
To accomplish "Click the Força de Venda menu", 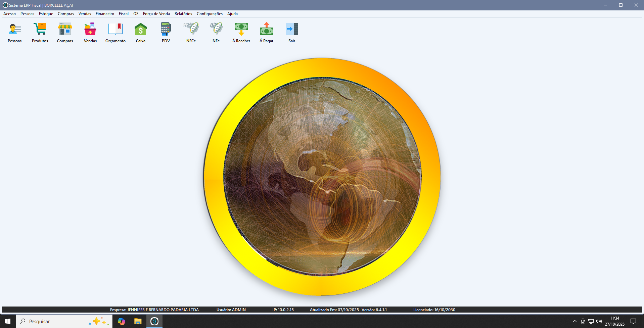I will pos(156,14).
